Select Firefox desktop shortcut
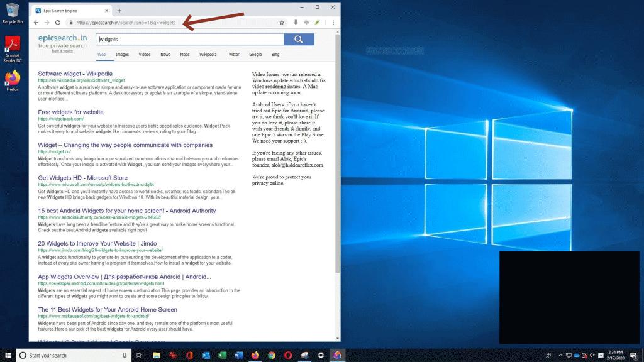This screenshot has width=644, height=362. coord(13,80)
